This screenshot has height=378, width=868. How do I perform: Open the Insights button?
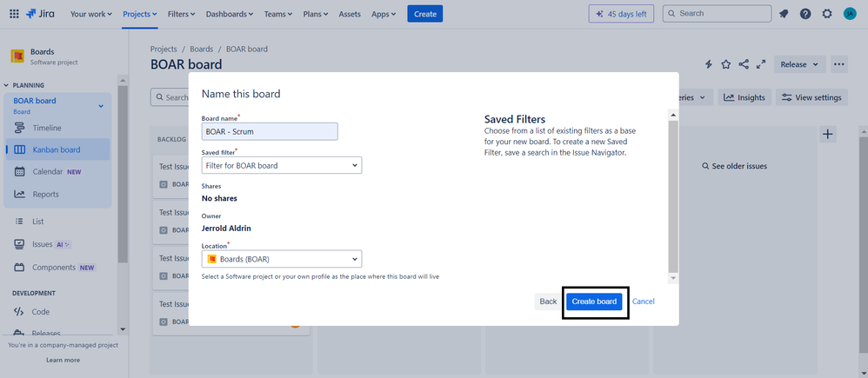point(744,97)
